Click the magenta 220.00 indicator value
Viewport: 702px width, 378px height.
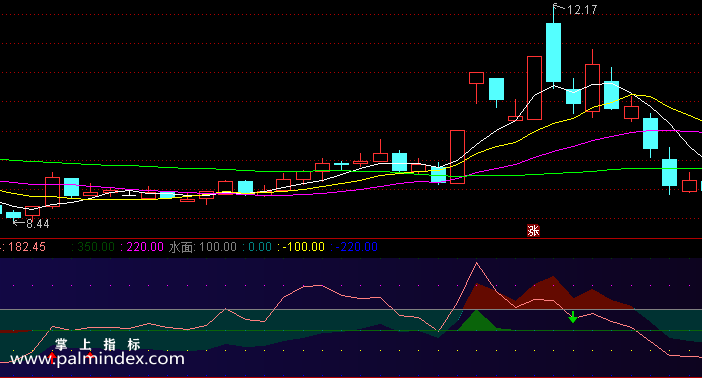[145, 247]
